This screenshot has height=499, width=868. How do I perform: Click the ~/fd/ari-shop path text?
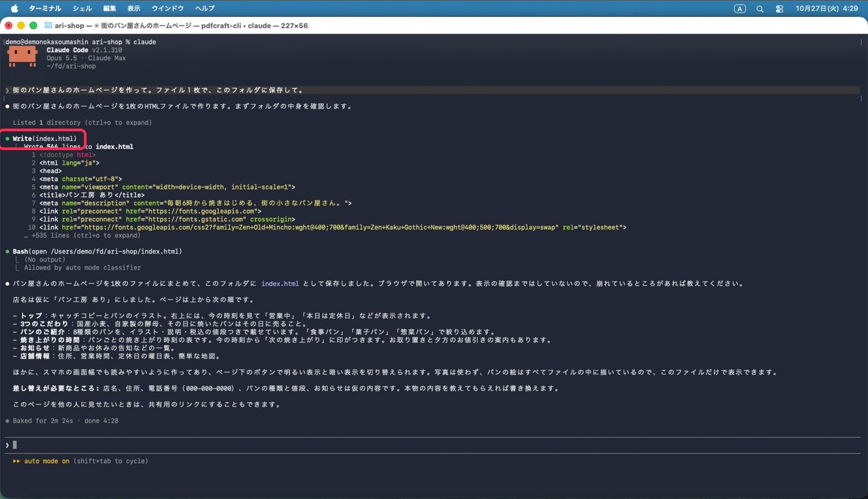pos(71,66)
